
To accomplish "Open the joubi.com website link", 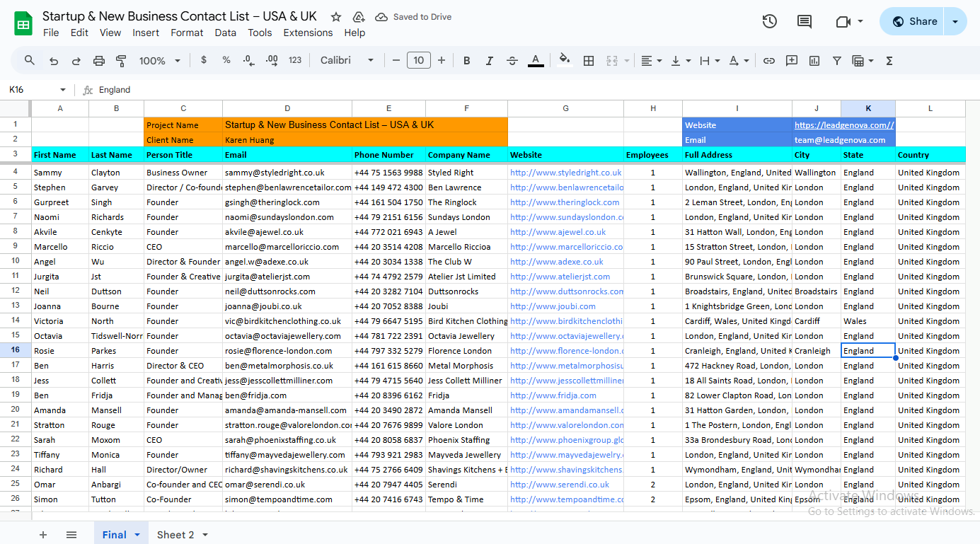I will tap(553, 306).
